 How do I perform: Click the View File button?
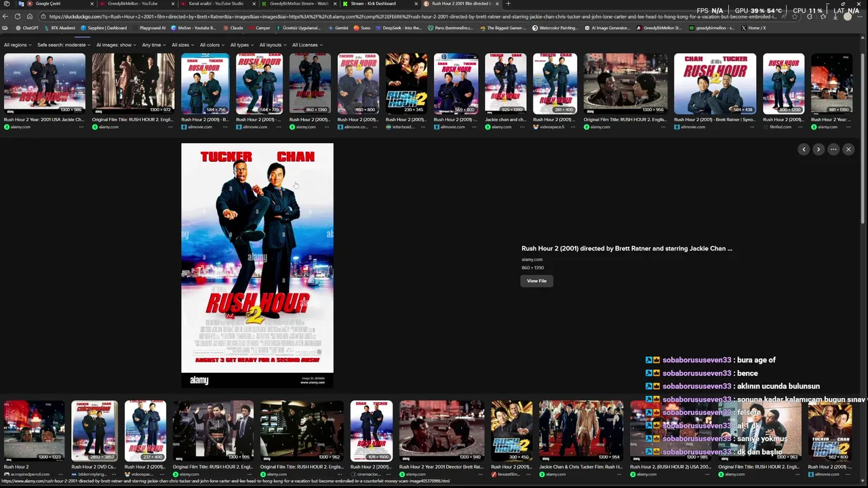tap(536, 281)
